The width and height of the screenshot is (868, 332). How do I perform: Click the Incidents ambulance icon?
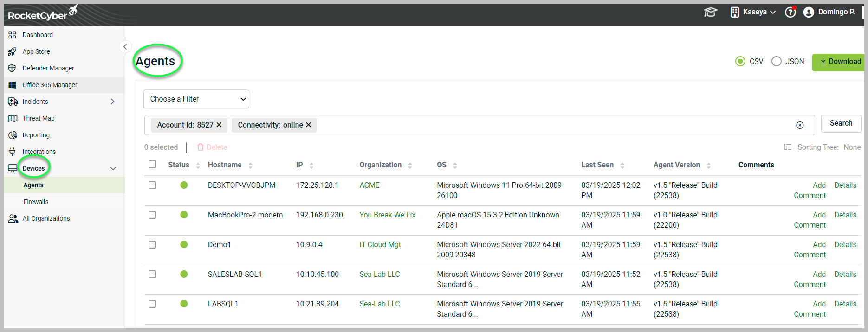pos(13,102)
